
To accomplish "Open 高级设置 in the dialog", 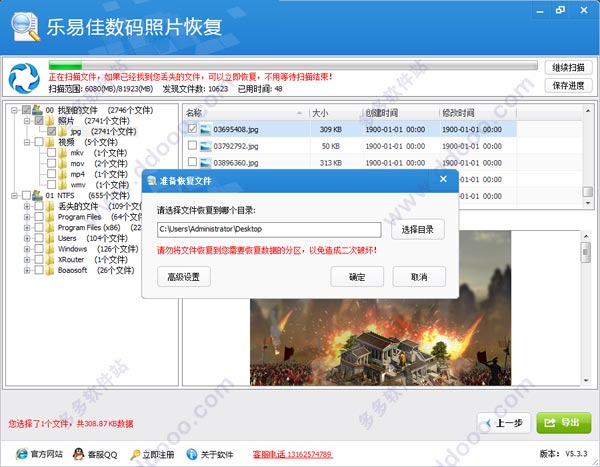I will point(184,276).
